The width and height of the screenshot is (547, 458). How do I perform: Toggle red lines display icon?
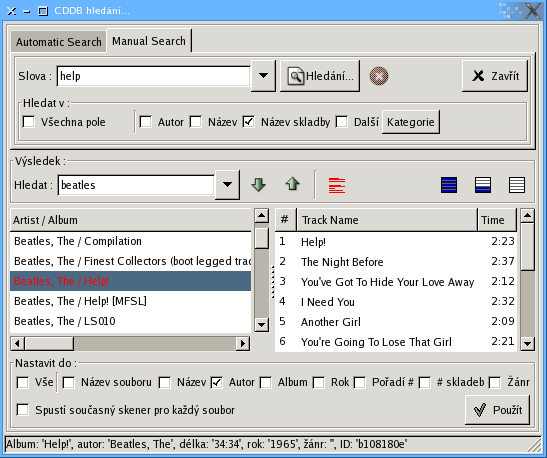(337, 185)
